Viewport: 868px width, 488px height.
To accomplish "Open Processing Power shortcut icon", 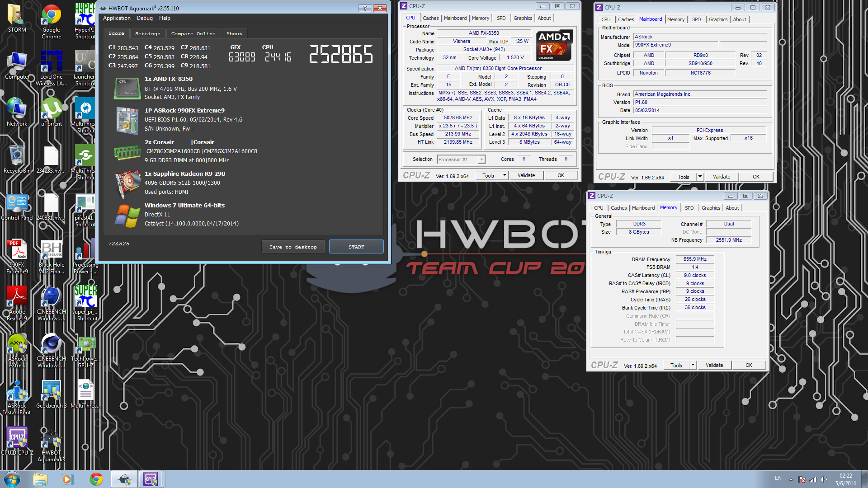I will [85, 256].
